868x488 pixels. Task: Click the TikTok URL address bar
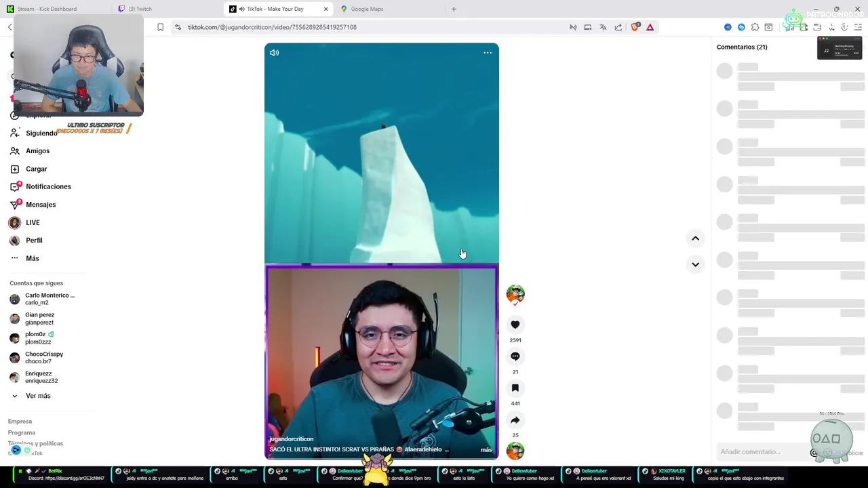(x=272, y=27)
